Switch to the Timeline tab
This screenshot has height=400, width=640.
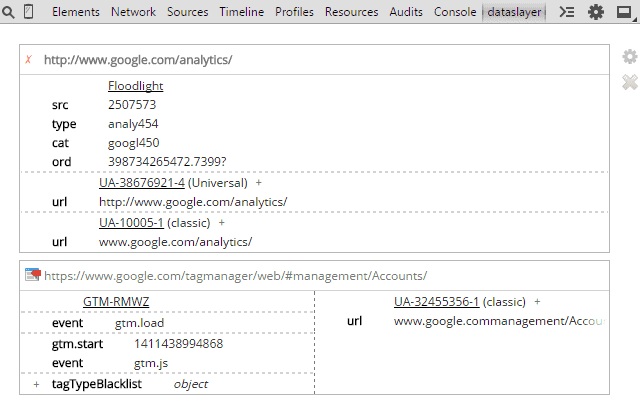242,12
